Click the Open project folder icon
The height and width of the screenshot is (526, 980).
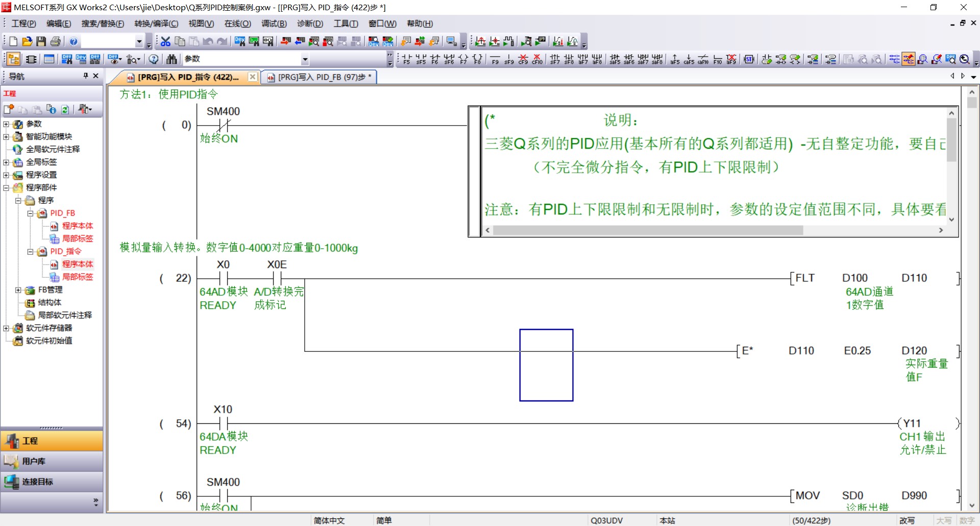27,41
